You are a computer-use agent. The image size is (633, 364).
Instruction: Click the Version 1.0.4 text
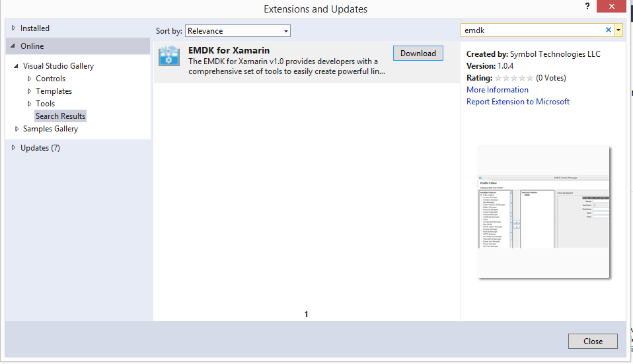point(490,66)
